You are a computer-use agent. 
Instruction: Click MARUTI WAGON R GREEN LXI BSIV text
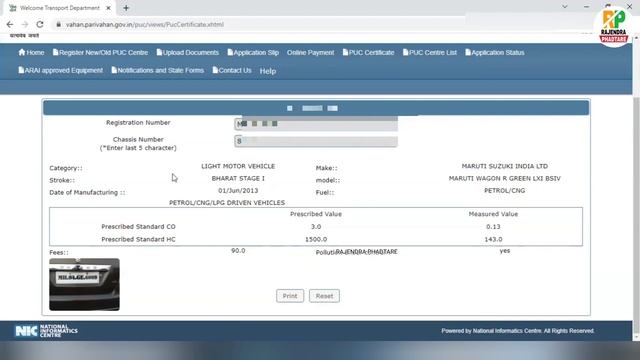coord(504,178)
